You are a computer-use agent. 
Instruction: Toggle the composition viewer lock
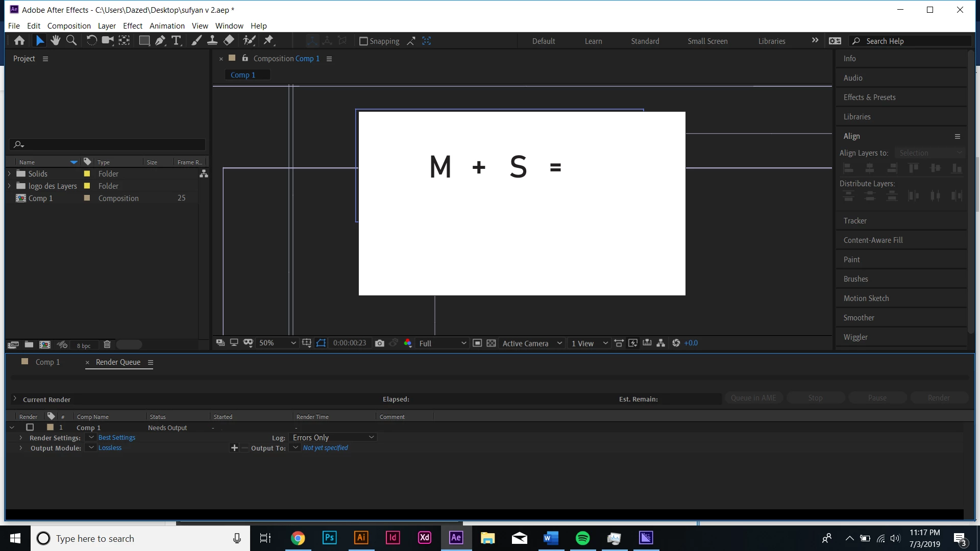(x=245, y=58)
